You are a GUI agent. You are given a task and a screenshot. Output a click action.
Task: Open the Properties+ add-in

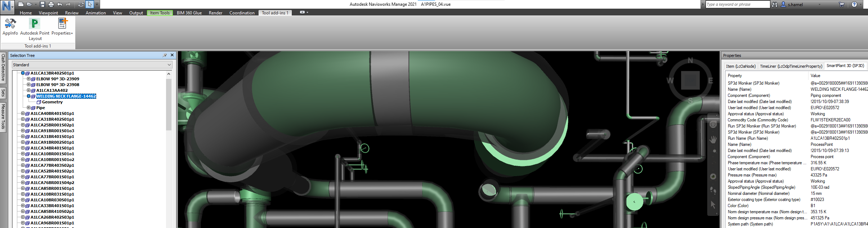[x=62, y=27]
